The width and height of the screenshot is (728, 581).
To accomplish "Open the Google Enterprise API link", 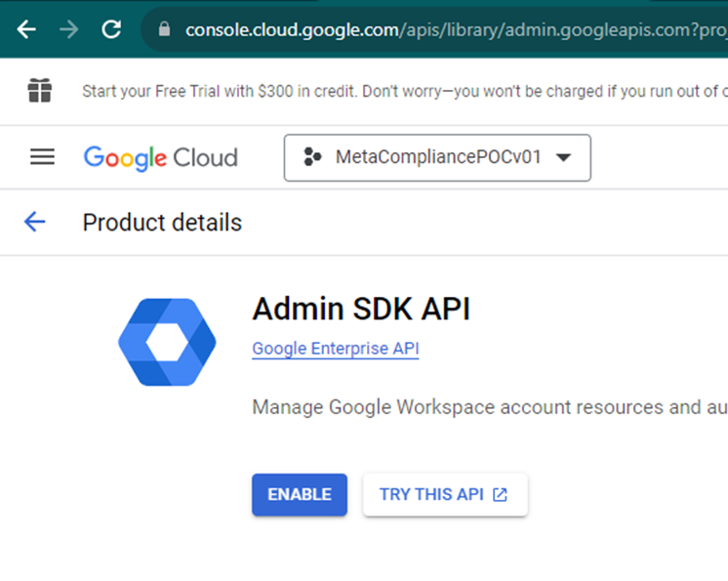I will [x=336, y=349].
